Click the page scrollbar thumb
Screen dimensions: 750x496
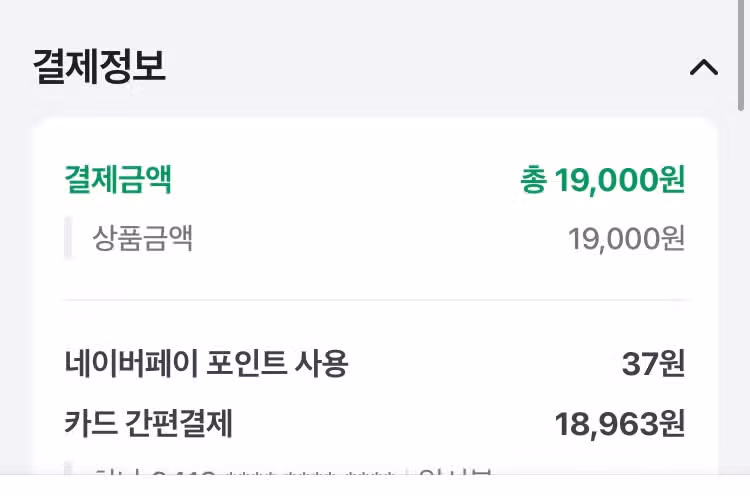741,55
